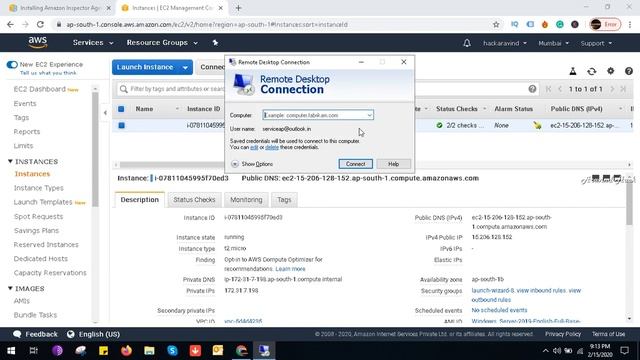The height and width of the screenshot is (360, 640).
Task: Click Connect in Remote Desktop dialog
Action: pos(356,164)
